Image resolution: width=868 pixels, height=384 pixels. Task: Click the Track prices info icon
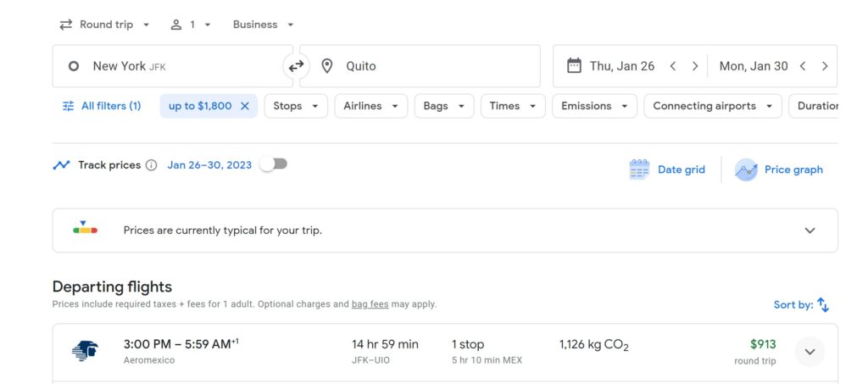click(x=151, y=165)
